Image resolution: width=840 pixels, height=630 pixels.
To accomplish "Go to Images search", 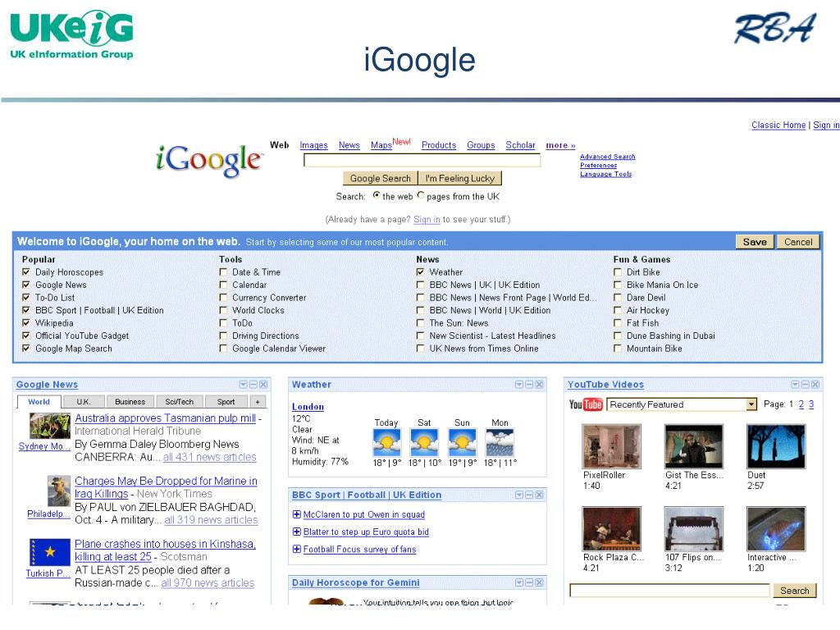I will [x=313, y=145].
